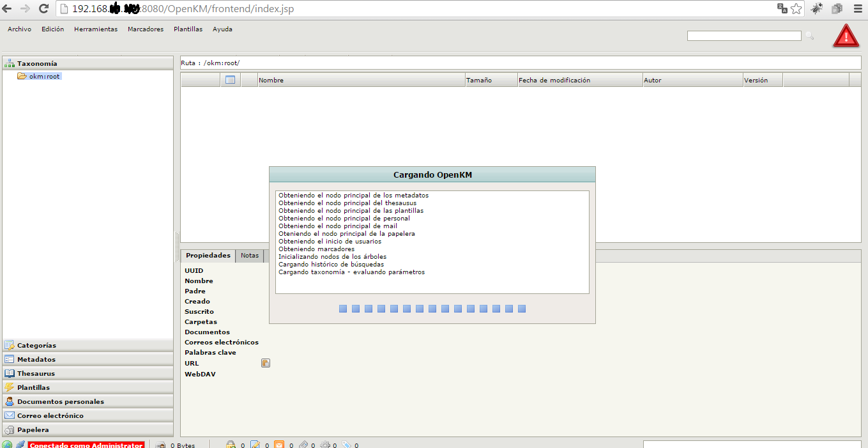This screenshot has height=448, width=868.
Task: Open the Chrome hamburger menu
Action: [857, 9]
